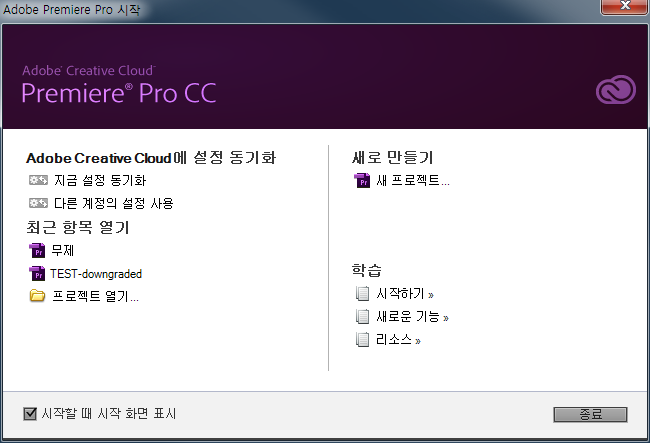
Task: Open recent project 무제
Action: coord(63,250)
